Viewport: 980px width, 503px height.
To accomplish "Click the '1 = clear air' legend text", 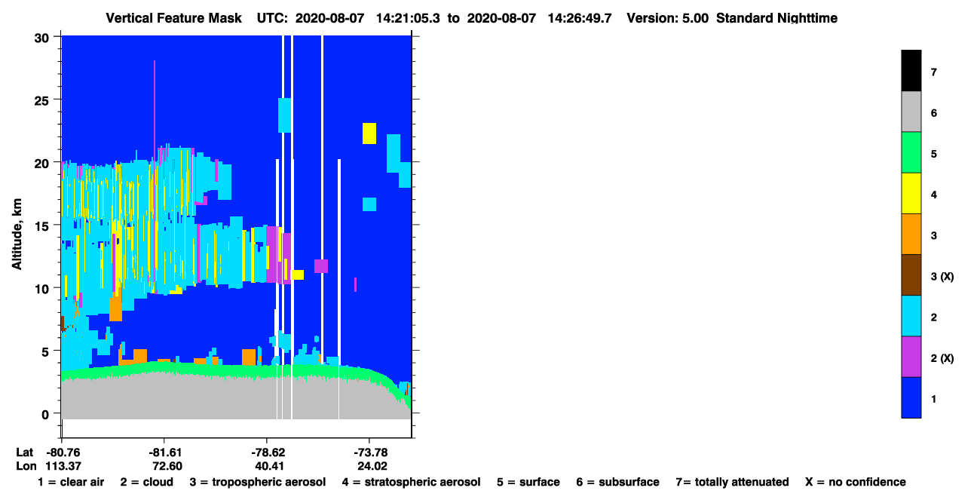I will click(x=70, y=482).
